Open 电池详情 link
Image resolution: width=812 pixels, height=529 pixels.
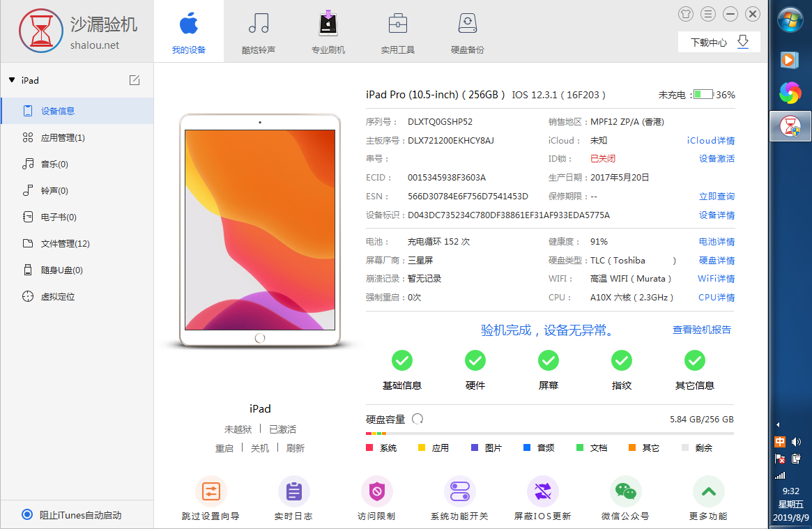tap(717, 241)
